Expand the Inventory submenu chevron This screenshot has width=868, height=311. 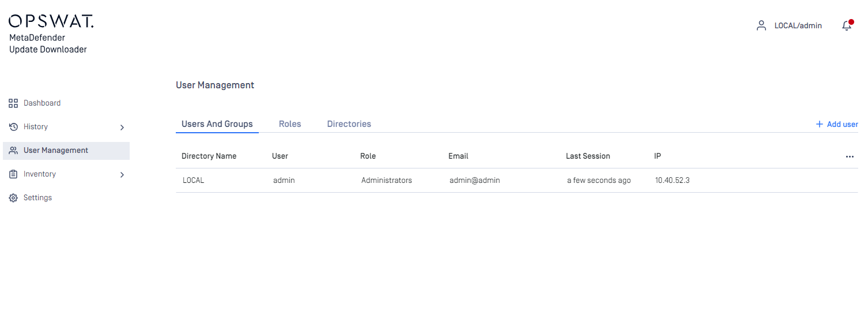(122, 174)
